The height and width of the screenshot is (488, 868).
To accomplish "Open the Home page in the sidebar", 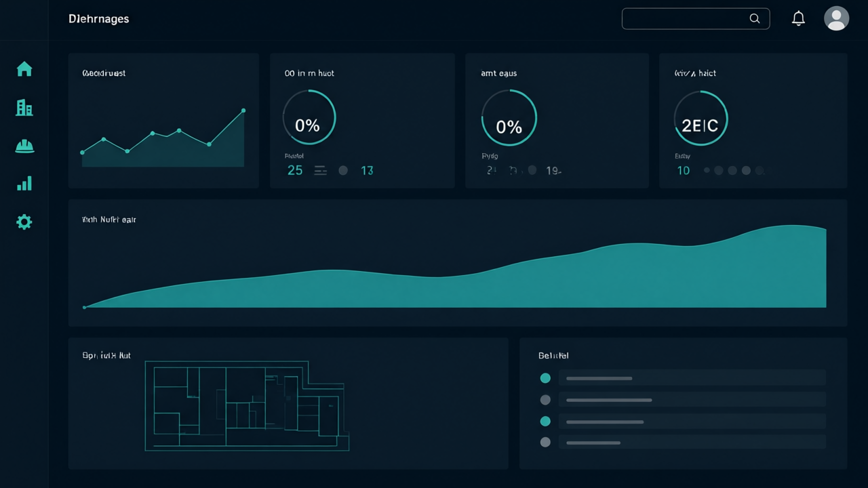I will (x=24, y=68).
